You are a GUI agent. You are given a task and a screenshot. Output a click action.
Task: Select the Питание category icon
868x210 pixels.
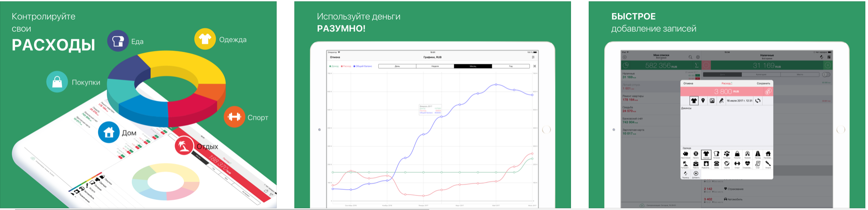pyautogui.click(x=716, y=154)
